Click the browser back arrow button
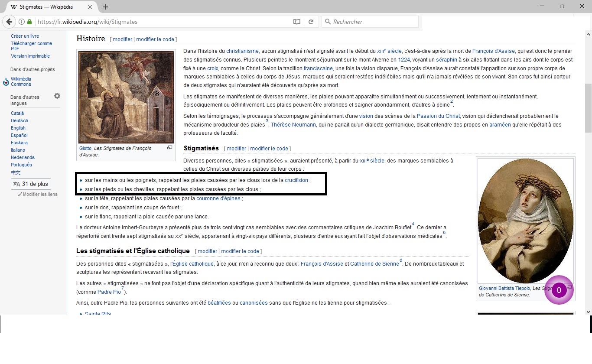The height and width of the screenshot is (364, 592). pos(9,22)
